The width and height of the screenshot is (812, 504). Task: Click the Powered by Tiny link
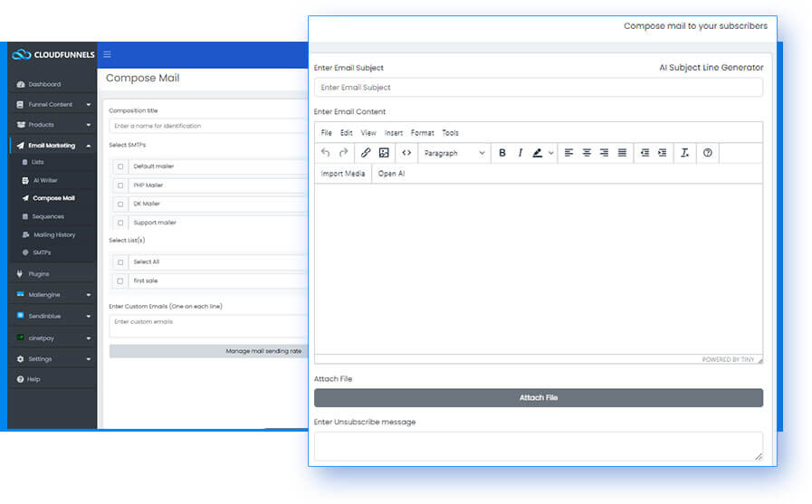[728, 359]
